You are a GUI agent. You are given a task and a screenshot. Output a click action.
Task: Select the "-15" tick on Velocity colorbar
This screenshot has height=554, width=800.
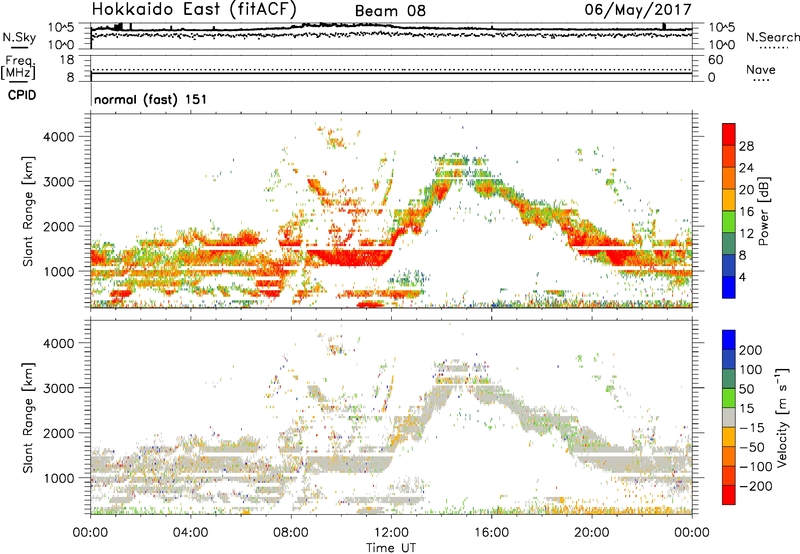(x=752, y=428)
